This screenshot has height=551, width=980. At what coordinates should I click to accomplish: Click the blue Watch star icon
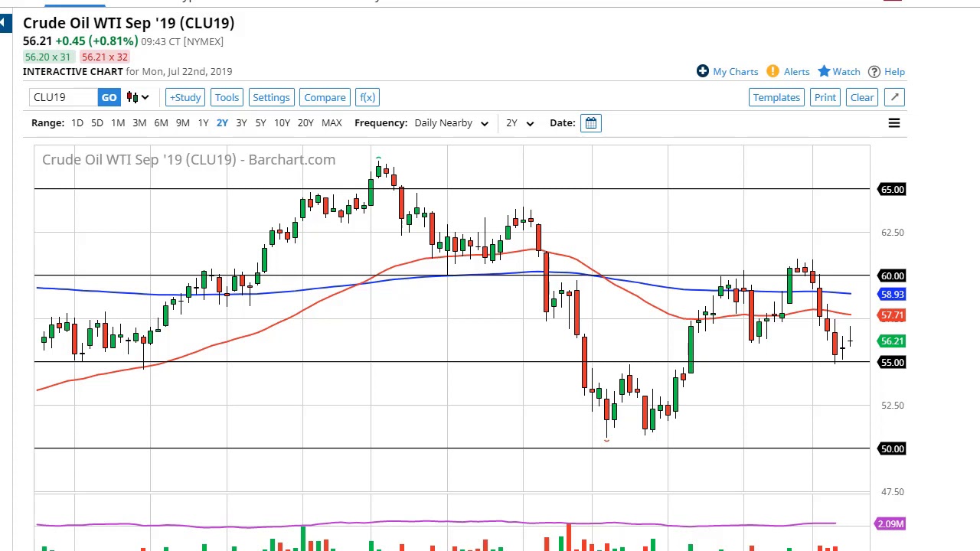click(824, 71)
